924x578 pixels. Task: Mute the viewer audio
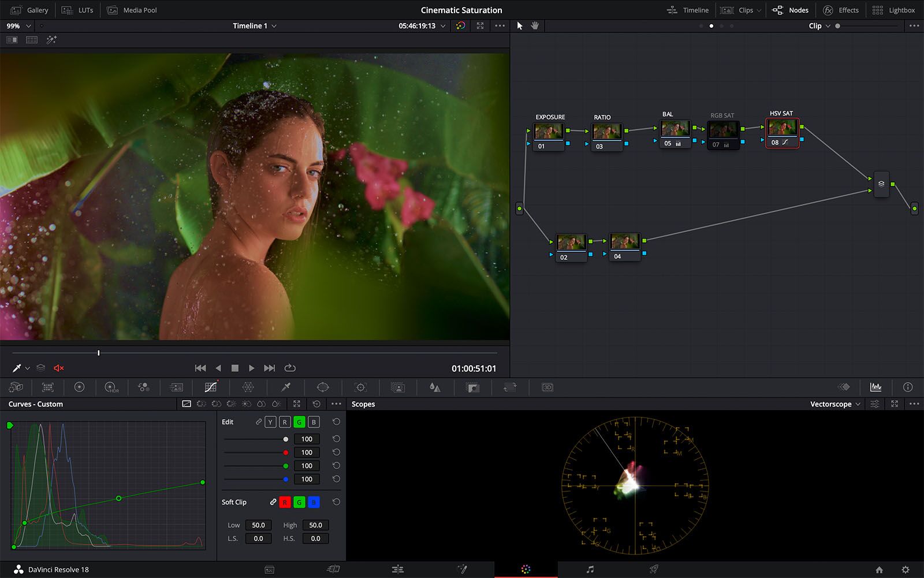(x=58, y=368)
